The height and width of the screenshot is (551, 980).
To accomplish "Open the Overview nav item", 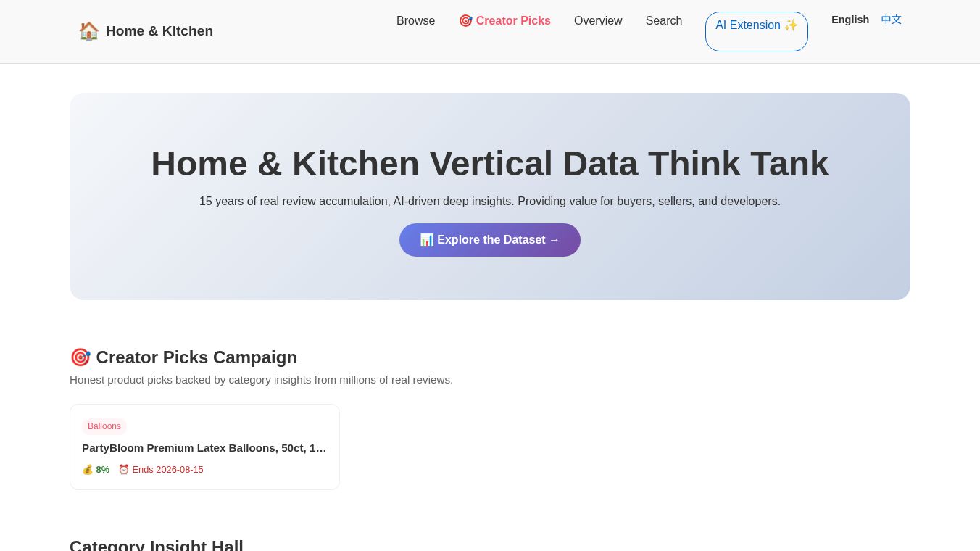I will pyautogui.click(x=598, y=21).
